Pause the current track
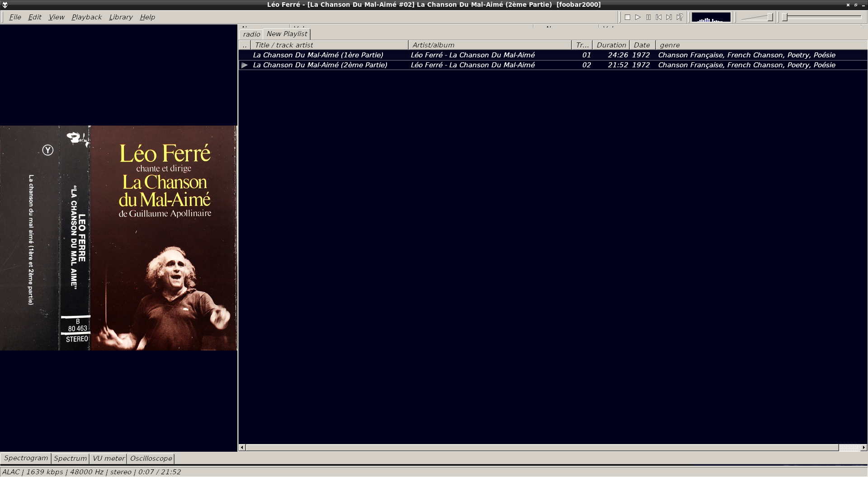The image size is (868, 477). pos(648,17)
